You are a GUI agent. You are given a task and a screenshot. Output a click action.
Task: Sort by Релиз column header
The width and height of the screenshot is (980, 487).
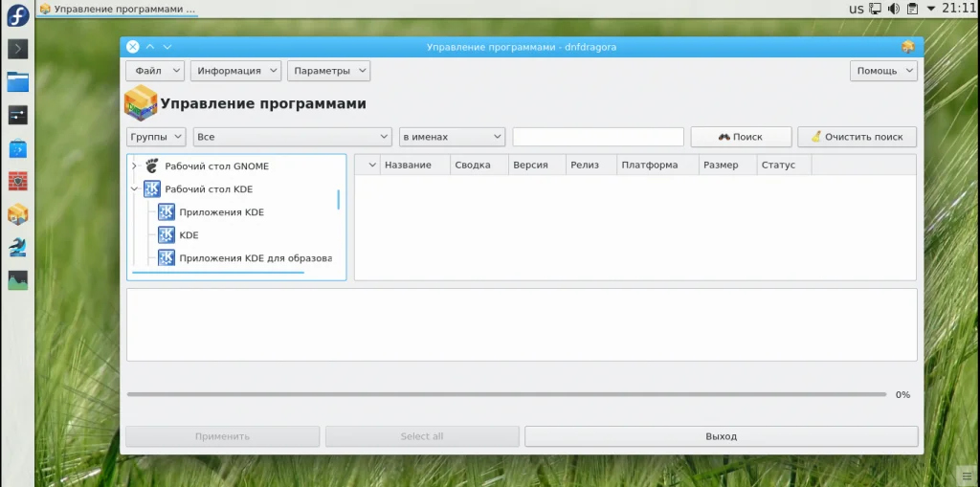[591, 165]
